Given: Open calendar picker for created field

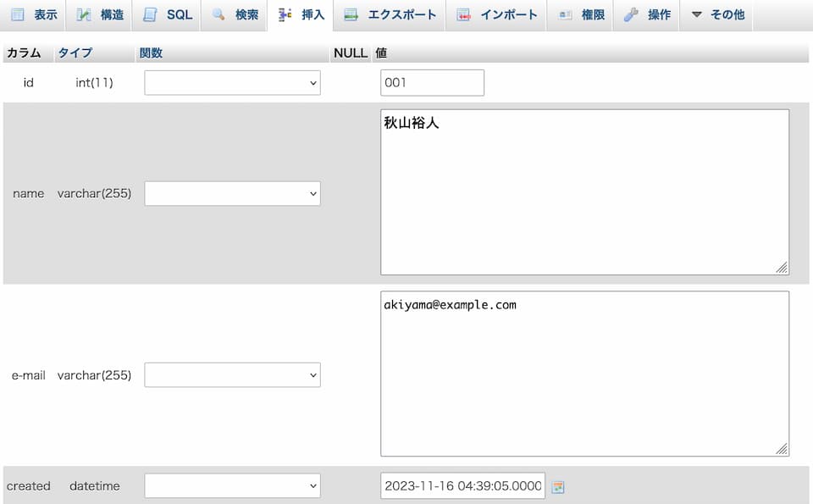Looking at the screenshot, I should [x=558, y=487].
